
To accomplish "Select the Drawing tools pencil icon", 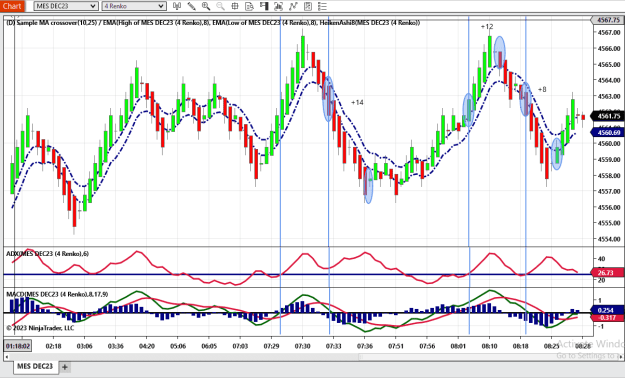I will pos(192,6).
